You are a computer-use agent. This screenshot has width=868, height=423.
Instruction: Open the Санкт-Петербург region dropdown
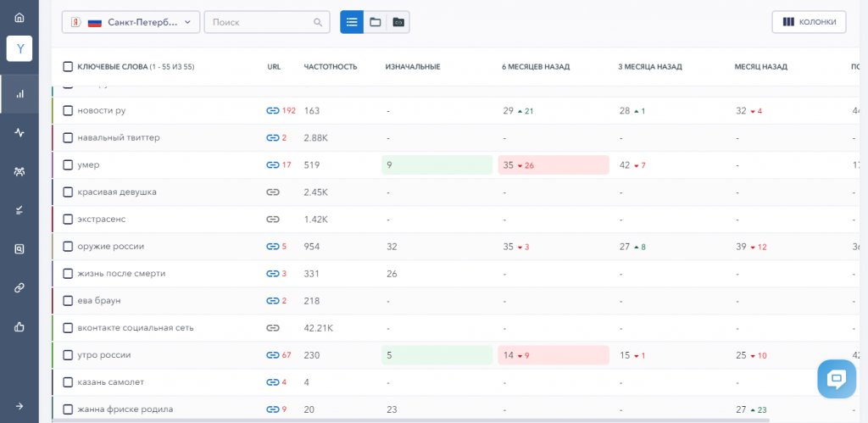tap(131, 22)
